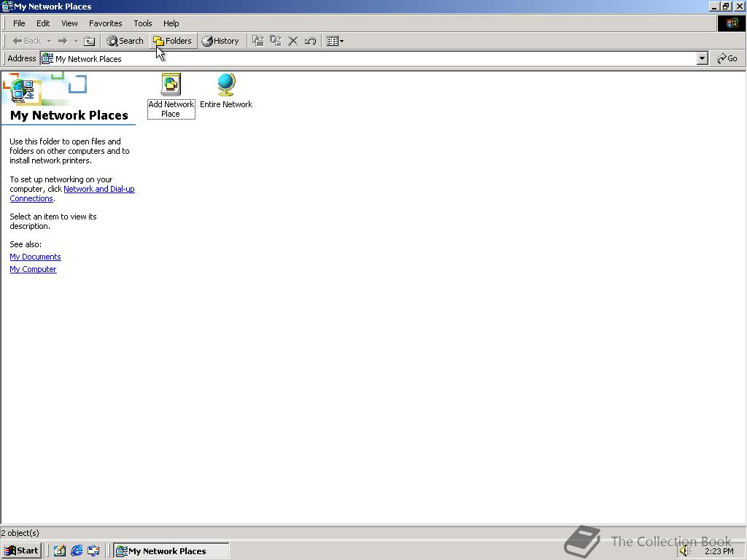Click the Back toolbar button

coord(27,41)
